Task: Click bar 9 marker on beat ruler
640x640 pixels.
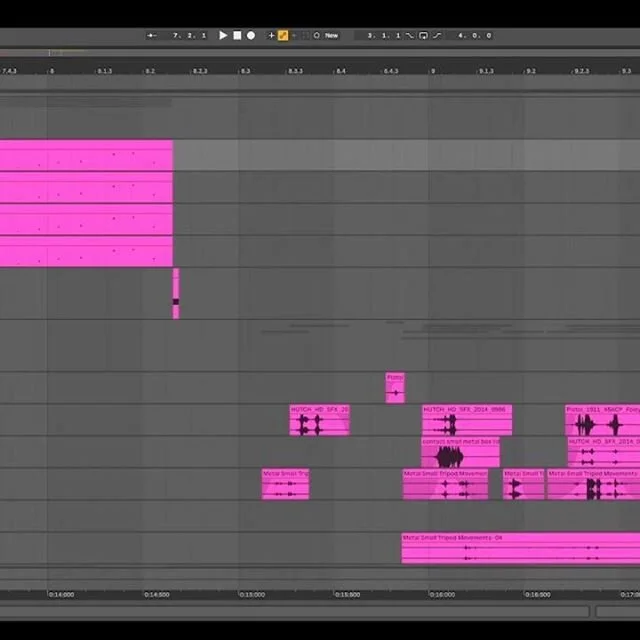Action: point(433,71)
